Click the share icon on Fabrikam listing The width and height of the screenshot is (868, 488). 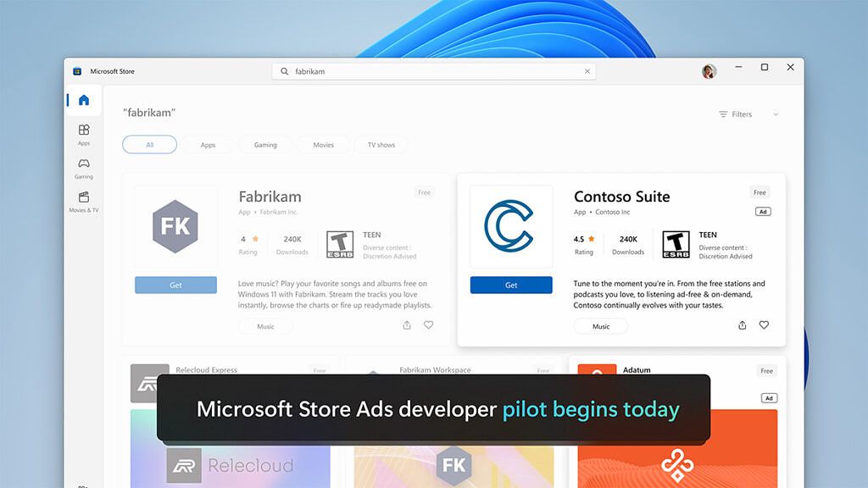click(406, 324)
